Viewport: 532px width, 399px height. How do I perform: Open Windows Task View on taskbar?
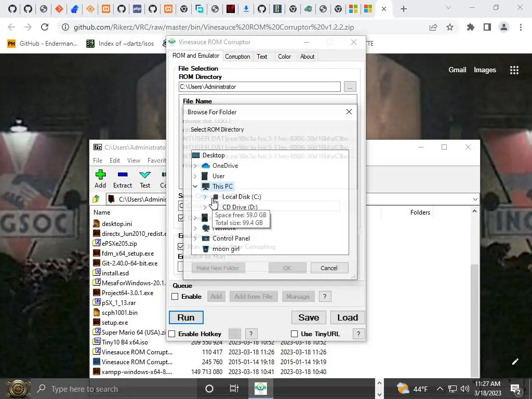[x=234, y=389]
